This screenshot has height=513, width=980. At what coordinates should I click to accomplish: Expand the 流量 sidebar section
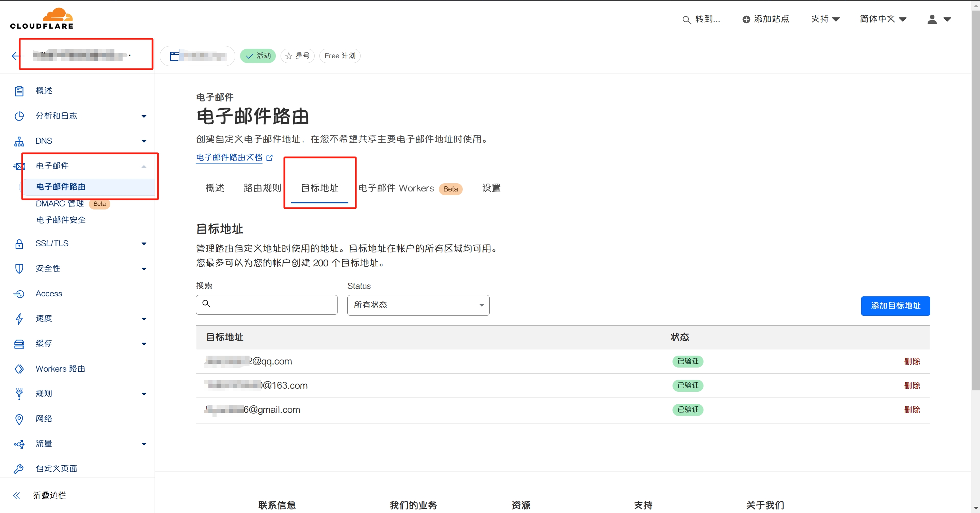click(144, 444)
